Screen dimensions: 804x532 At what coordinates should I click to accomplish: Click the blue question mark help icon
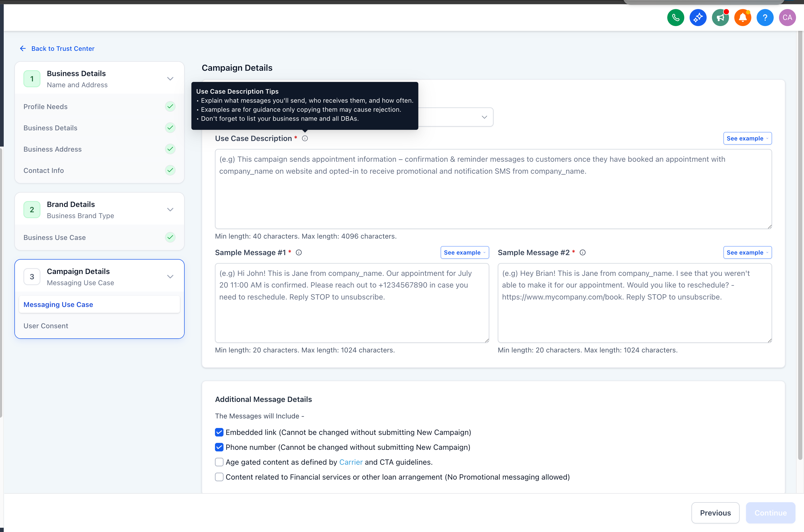click(765, 18)
